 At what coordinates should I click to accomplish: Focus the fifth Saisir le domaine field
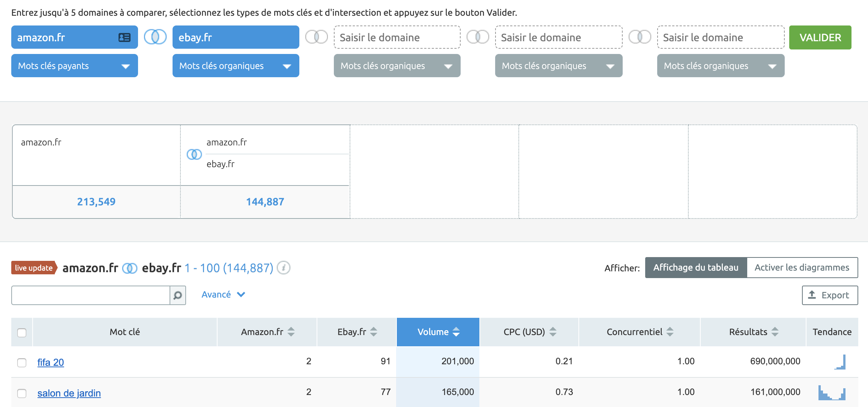pyautogui.click(x=721, y=37)
